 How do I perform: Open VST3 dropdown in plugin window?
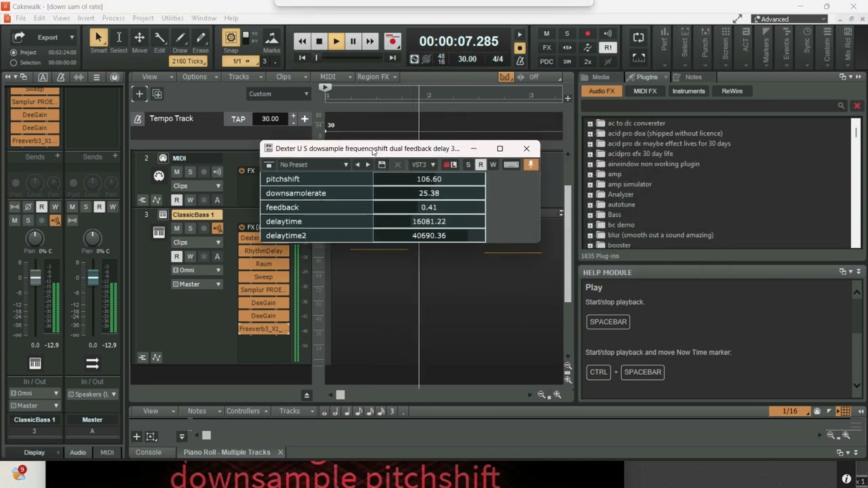pyautogui.click(x=423, y=165)
